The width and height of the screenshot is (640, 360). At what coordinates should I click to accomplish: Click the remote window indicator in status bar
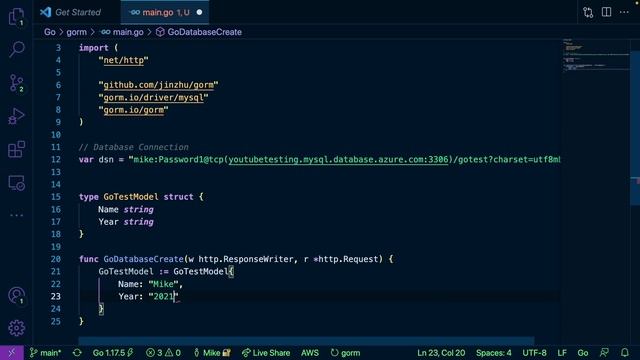click(x=12, y=353)
